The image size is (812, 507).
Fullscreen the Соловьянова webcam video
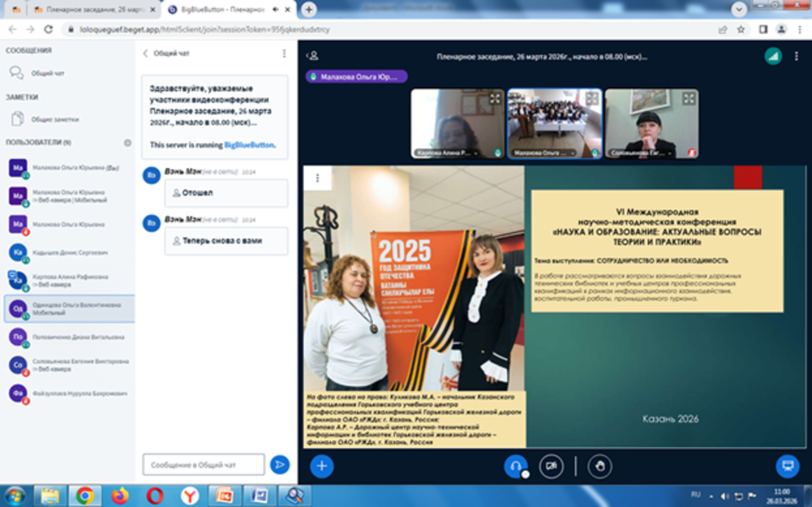point(688,98)
